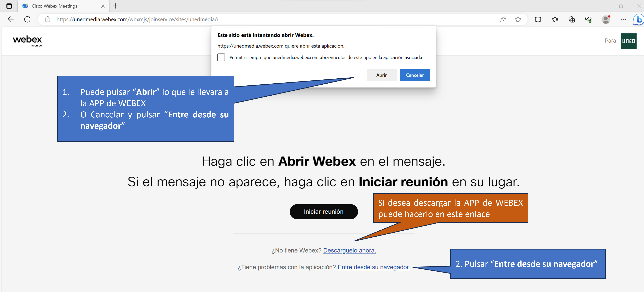Open the Bing Copilot sidebar icon

pos(639,19)
